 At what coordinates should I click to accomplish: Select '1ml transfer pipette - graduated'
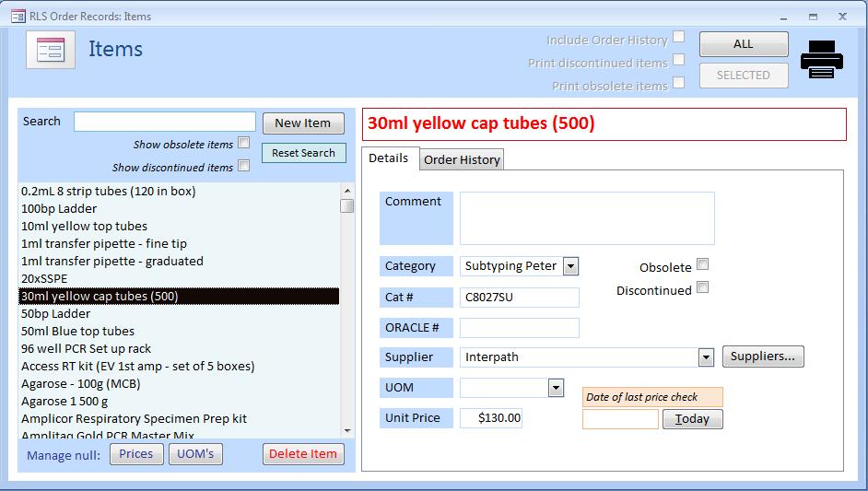(x=180, y=262)
